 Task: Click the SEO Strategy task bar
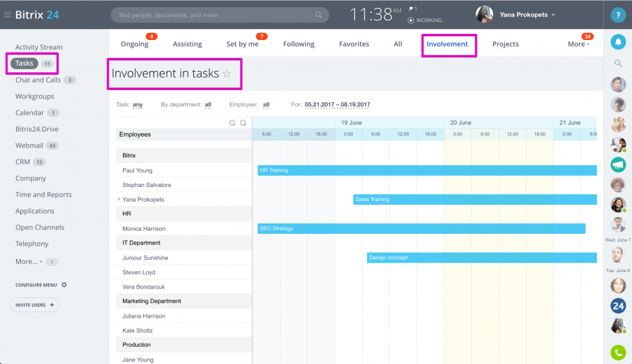[x=421, y=228]
